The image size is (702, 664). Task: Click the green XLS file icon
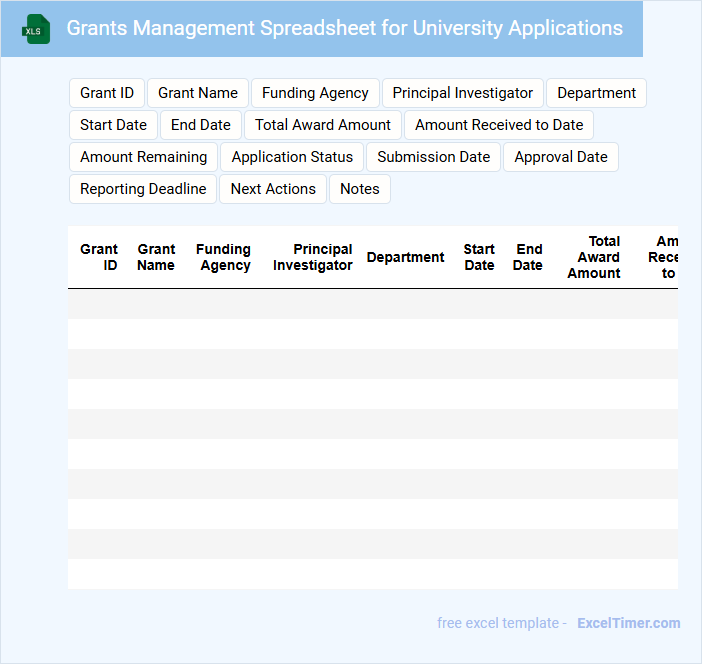point(36,29)
